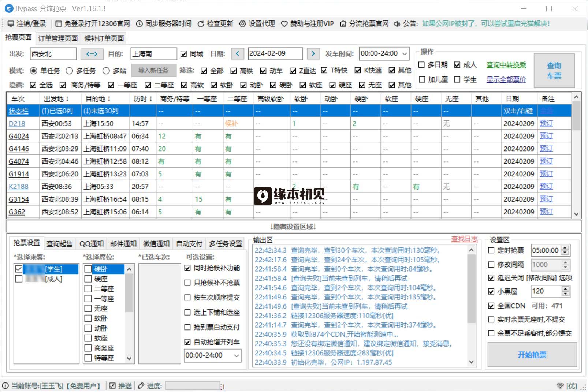Click the 检查更新 refresh icon

(x=201, y=24)
